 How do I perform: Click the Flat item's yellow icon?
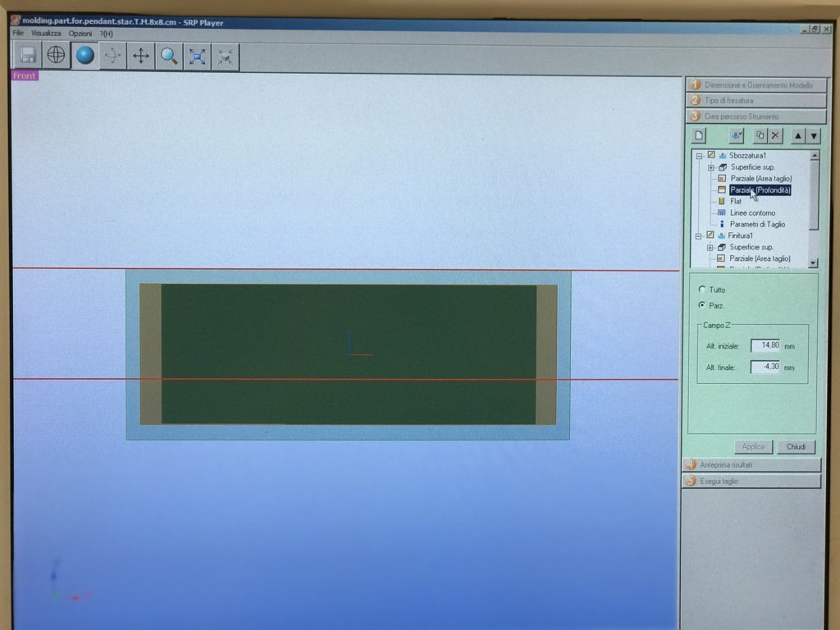pyautogui.click(x=722, y=202)
